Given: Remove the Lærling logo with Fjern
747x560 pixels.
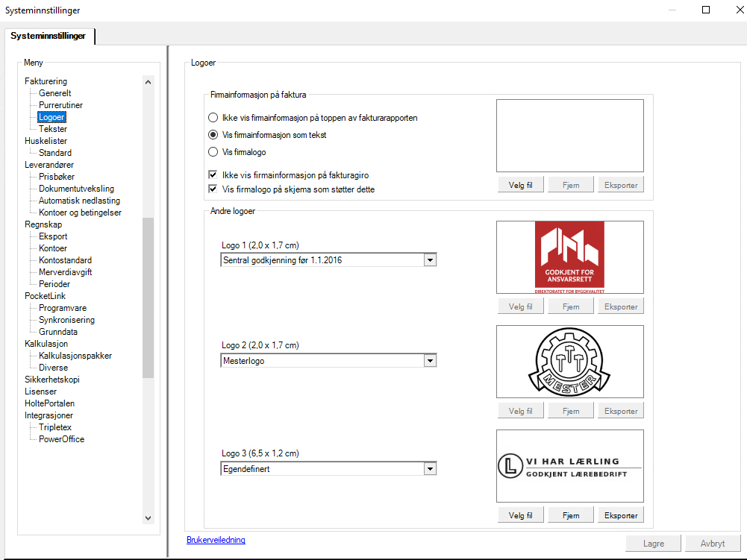Looking at the screenshot, I should [x=571, y=515].
